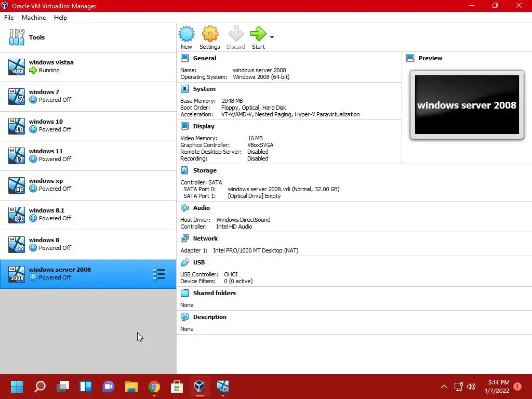Click the VBoxSVGA graphics controller value
The height and width of the screenshot is (399, 532).
click(x=260, y=145)
